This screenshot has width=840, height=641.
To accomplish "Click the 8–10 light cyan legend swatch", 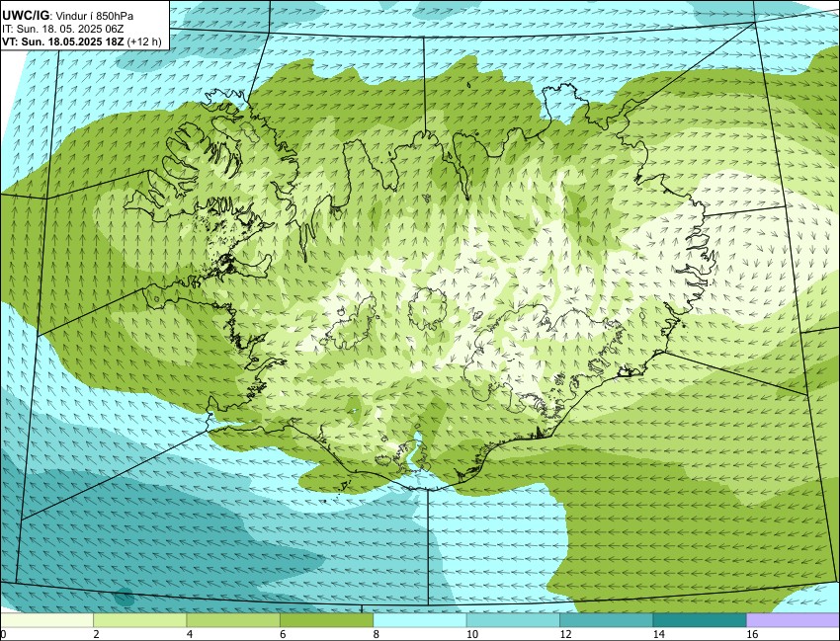I will [419, 620].
